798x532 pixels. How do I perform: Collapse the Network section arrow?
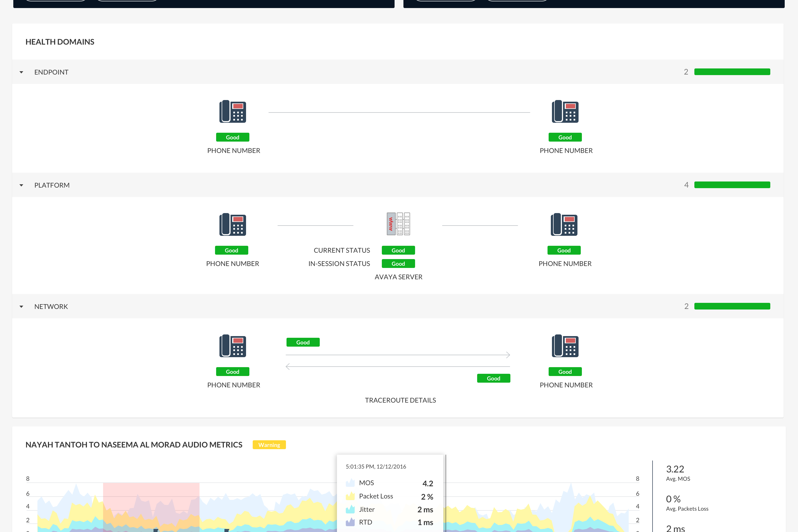(x=21, y=307)
